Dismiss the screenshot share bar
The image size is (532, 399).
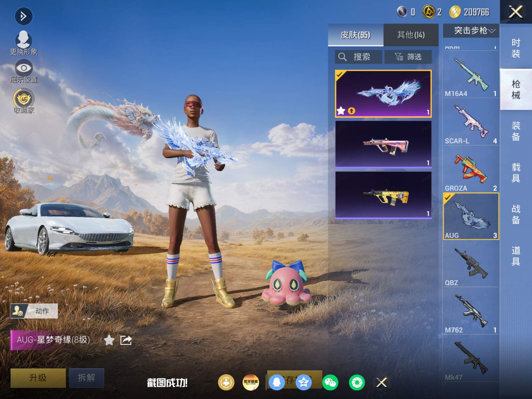click(382, 383)
